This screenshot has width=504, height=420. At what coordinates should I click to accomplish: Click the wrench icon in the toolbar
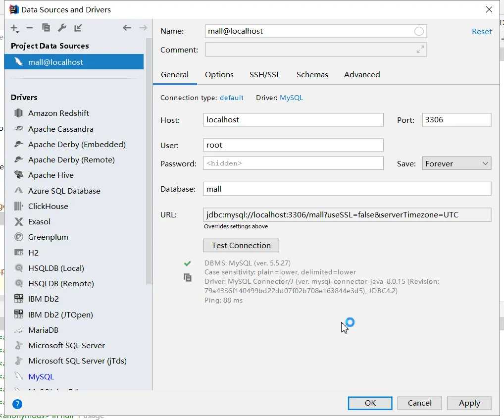(62, 28)
